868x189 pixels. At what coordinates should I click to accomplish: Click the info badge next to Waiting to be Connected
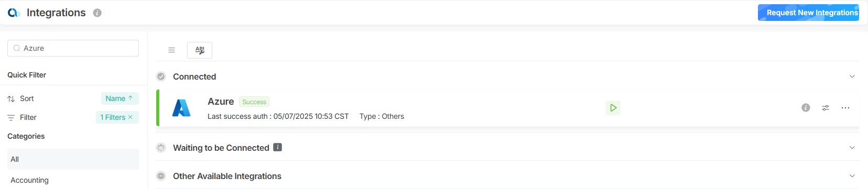[x=278, y=148]
